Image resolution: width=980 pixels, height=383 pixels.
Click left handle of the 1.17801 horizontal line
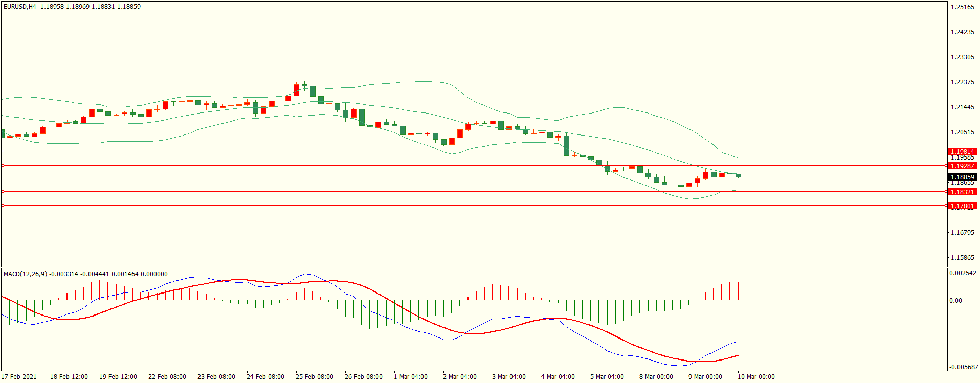click(3, 206)
